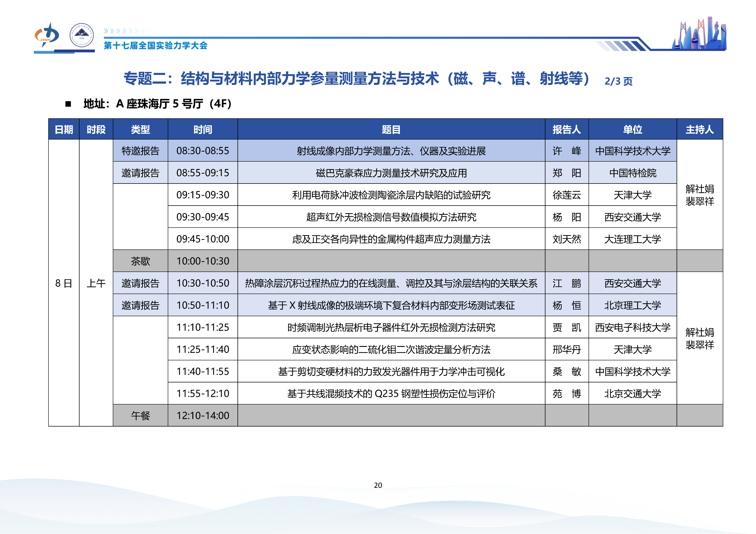Click title 超声红外无损检测信号数值模拟方法研究
The height and width of the screenshot is (534, 756).
(391, 217)
